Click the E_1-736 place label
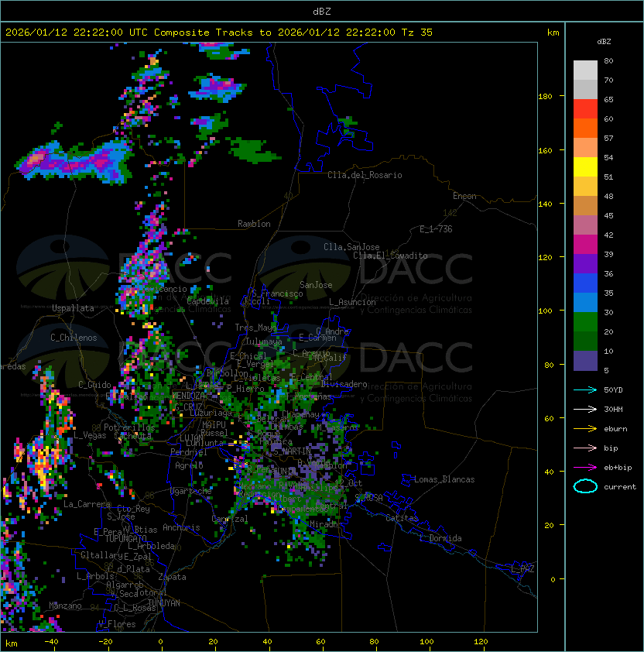 pyautogui.click(x=436, y=229)
